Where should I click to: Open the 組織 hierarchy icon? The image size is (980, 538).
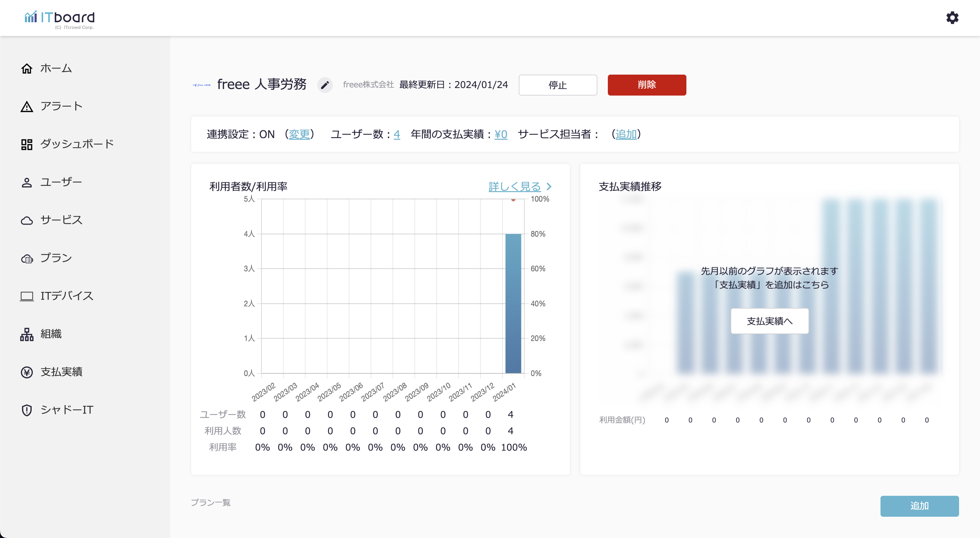pos(27,334)
